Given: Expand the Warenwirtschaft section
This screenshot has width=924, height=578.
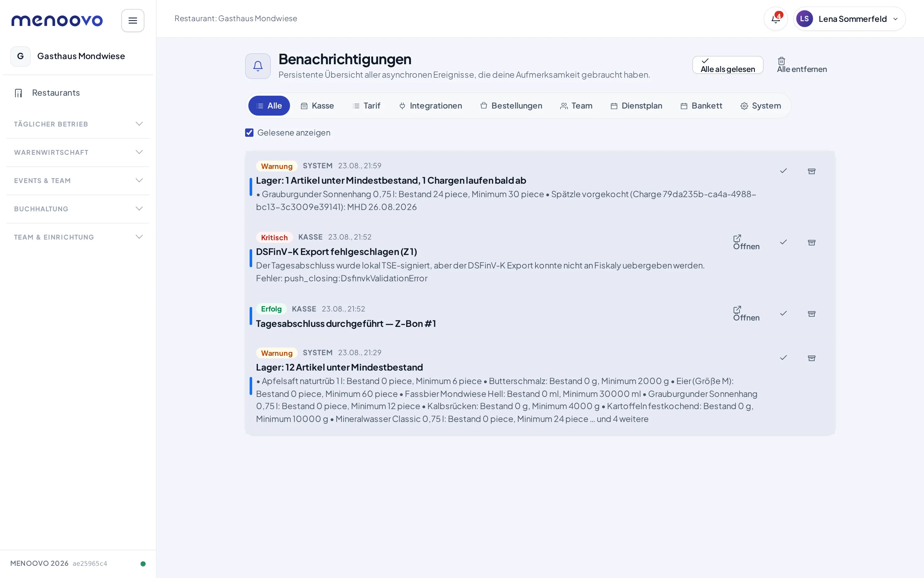Looking at the screenshot, I should [x=78, y=153].
